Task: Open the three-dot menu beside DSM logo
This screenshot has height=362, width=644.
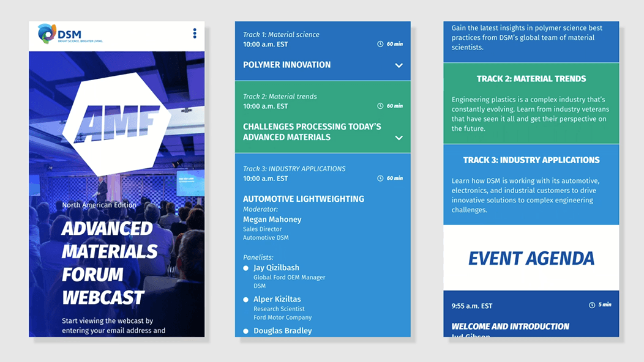Action: pos(195,33)
